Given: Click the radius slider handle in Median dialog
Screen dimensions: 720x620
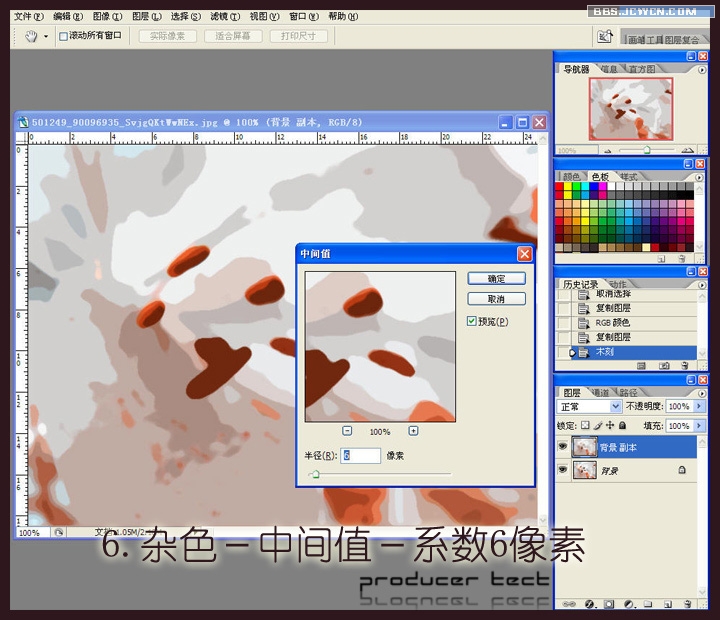Looking at the screenshot, I should coord(315,474).
